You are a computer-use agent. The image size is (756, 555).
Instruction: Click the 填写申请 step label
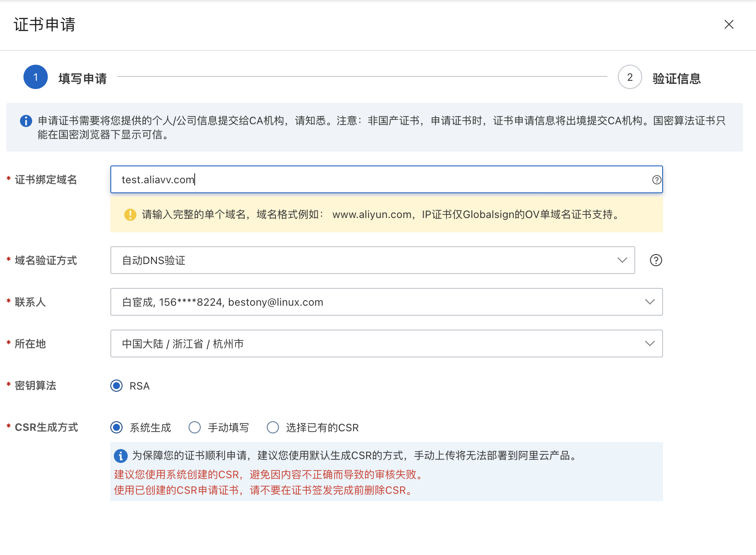[x=83, y=79]
